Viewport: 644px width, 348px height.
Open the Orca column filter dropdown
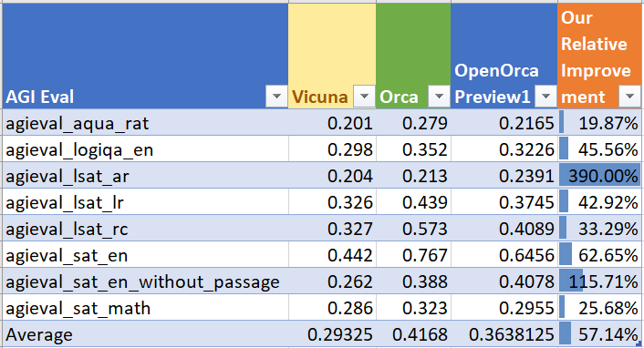439,97
